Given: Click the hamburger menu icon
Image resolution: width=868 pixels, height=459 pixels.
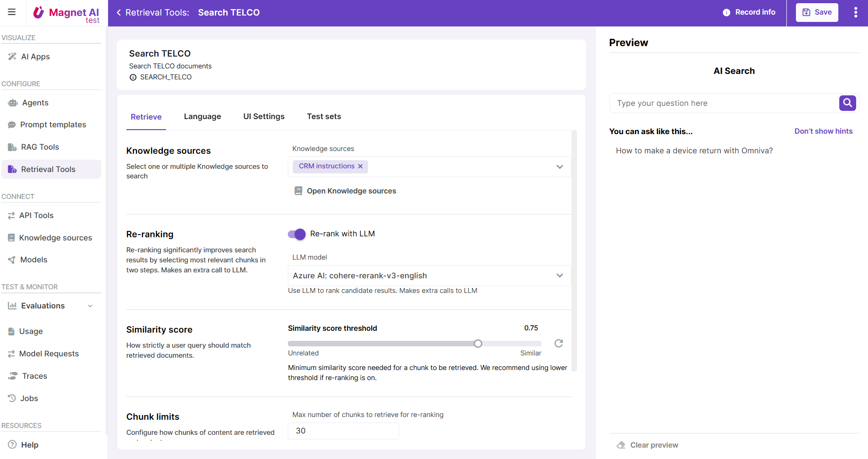Looking at the screenshot, I should 12,12.
